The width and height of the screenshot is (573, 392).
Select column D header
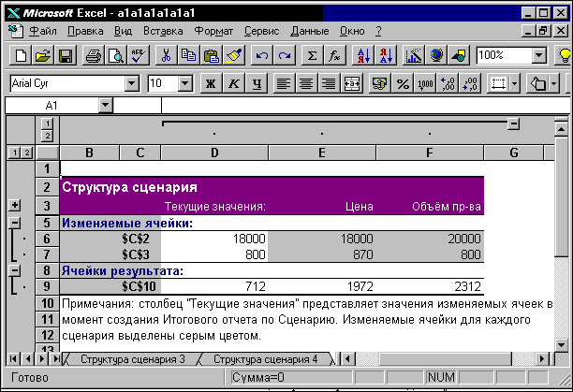tap(214, 152)
